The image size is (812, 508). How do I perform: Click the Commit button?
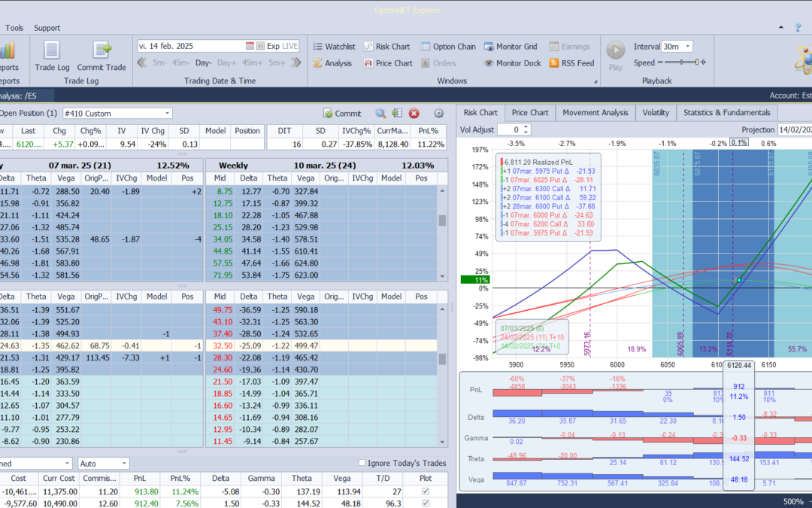pyautogui.click(x=342, y=114)
